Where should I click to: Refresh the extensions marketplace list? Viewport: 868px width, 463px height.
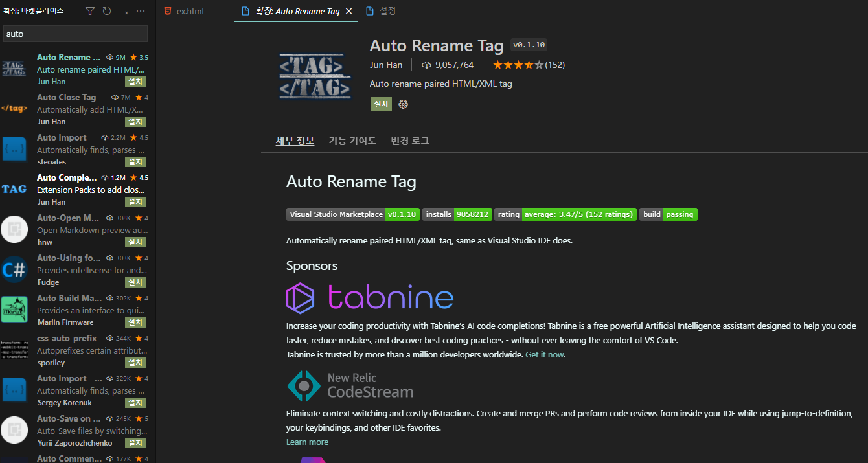[107, 11]
